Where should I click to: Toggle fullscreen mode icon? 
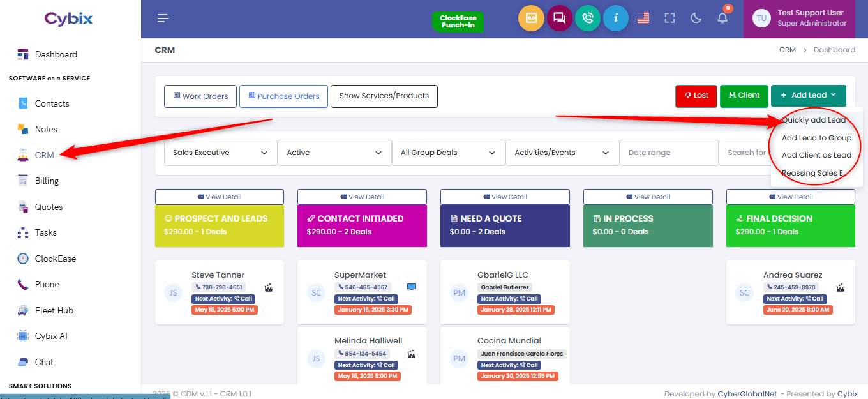point(670,19)
